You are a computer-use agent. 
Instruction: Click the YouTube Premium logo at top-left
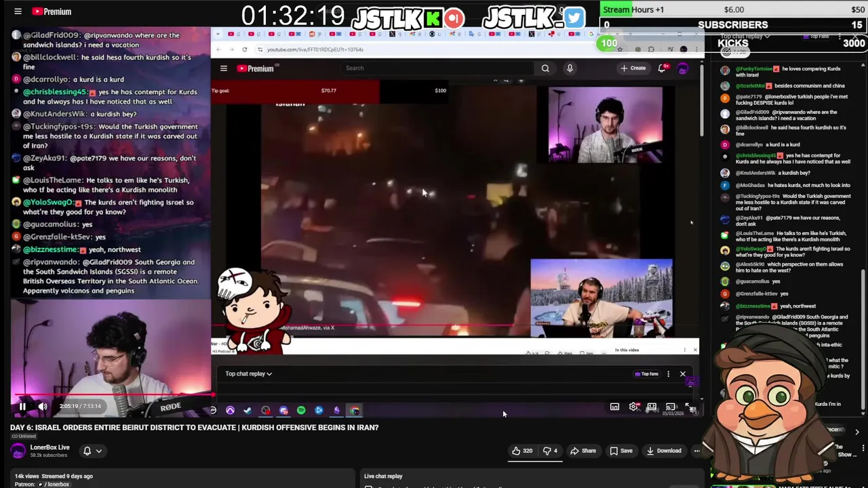pos(52,12)
